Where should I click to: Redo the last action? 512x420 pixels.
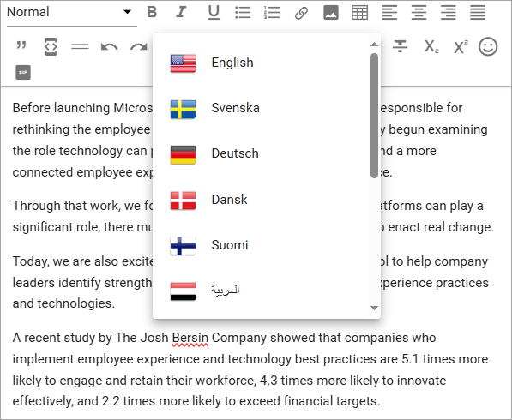tap(138, 47)
